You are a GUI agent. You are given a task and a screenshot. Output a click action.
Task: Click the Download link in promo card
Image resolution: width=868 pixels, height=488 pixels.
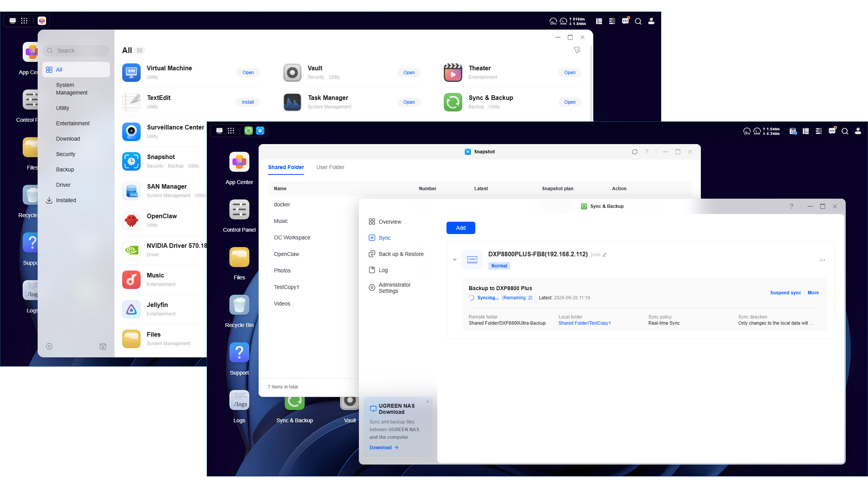click(384, 448)
